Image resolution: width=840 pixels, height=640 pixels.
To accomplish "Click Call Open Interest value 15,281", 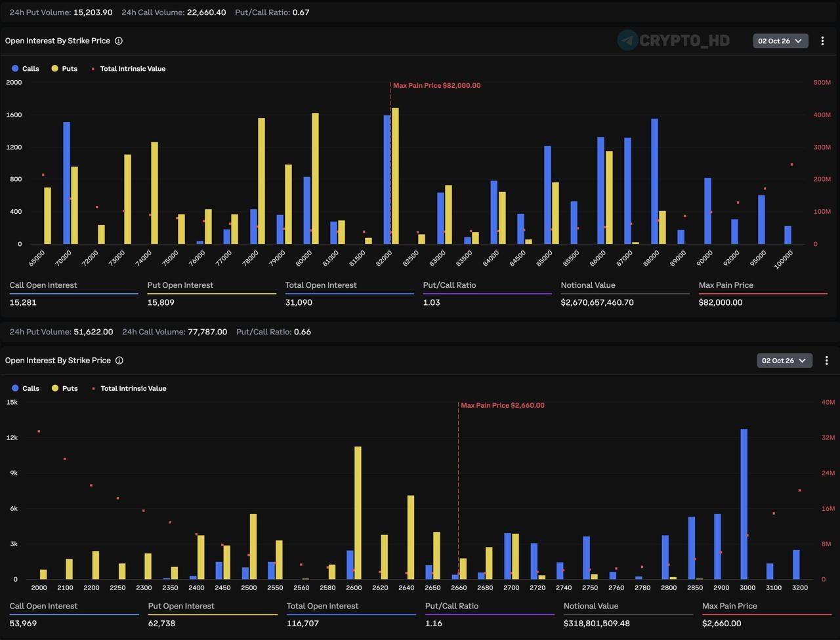I will click(x=23, y=302).
